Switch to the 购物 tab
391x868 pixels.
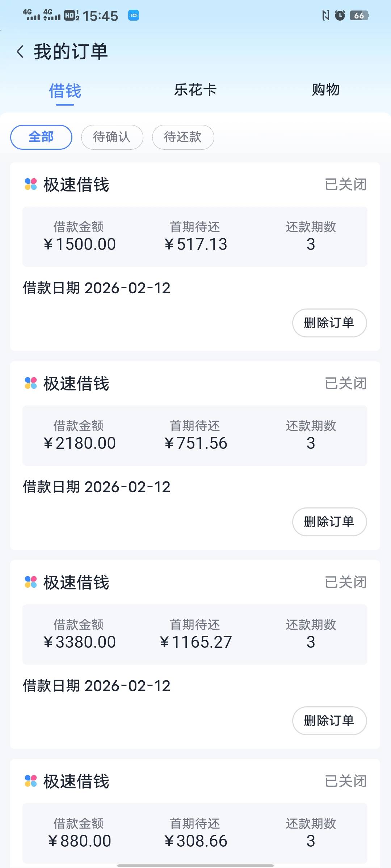[x=325, y=90]
